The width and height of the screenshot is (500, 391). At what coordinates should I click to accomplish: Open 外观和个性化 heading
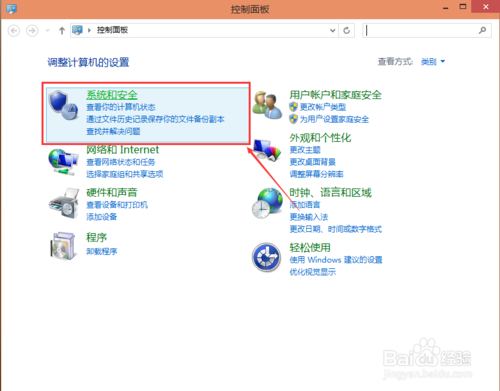coord(320,138)
